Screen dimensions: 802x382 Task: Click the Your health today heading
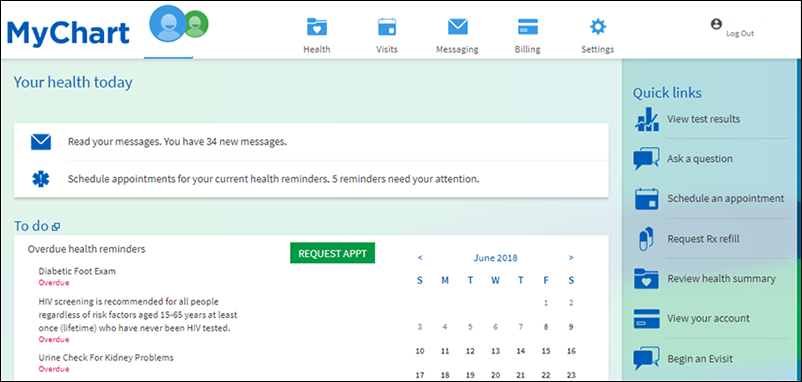(x=73, y=82)
